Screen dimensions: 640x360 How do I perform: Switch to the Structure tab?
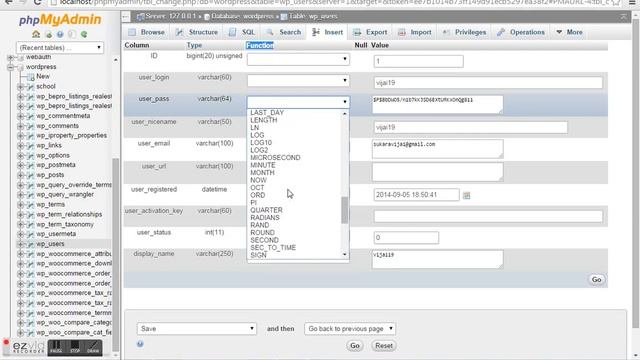[x=197, y=32]
